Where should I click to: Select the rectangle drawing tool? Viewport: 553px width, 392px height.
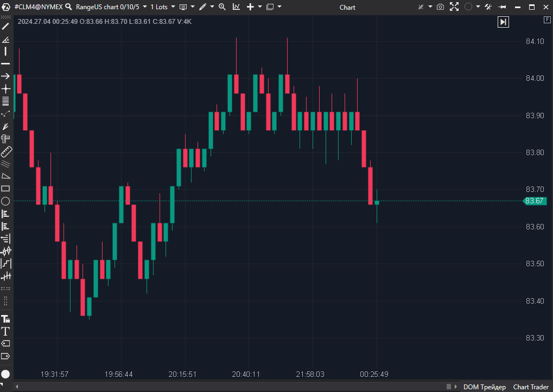[6, 188]
